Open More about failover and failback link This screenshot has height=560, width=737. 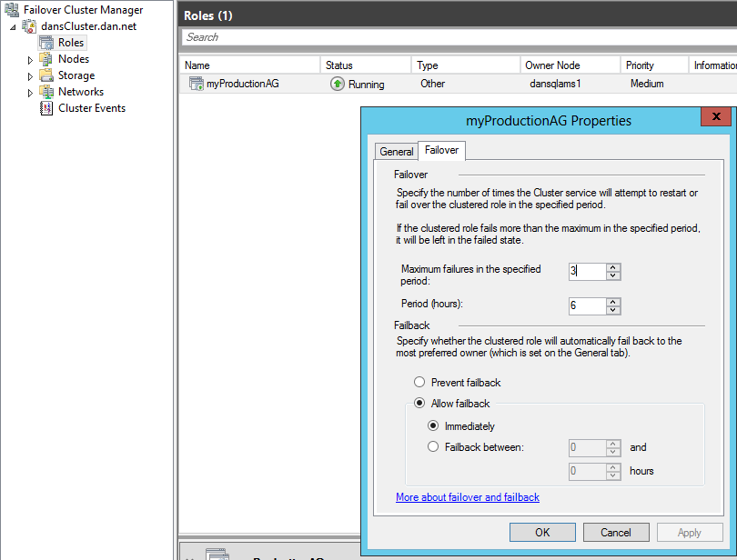coord(468,497)
